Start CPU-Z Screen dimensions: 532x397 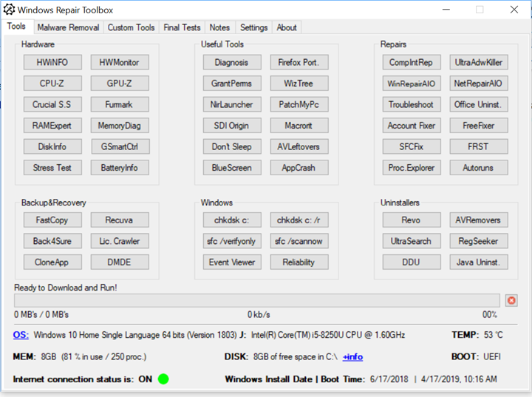(52, 84)
